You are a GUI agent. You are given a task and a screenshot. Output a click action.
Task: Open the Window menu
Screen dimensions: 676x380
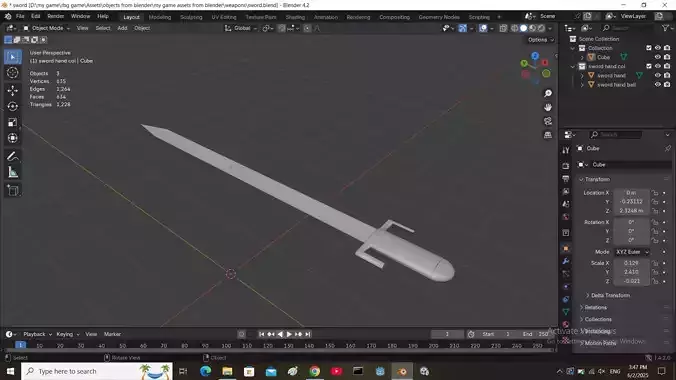81,16
